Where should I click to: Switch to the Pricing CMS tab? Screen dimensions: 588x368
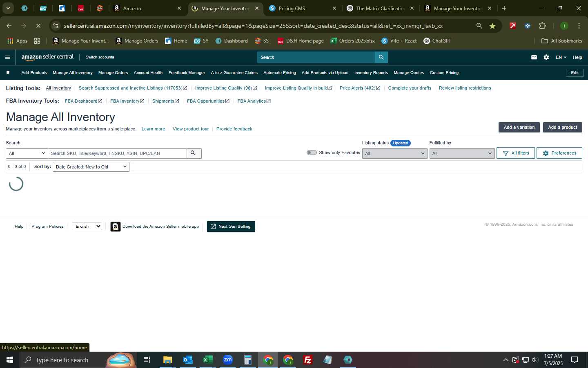[302, 8]
